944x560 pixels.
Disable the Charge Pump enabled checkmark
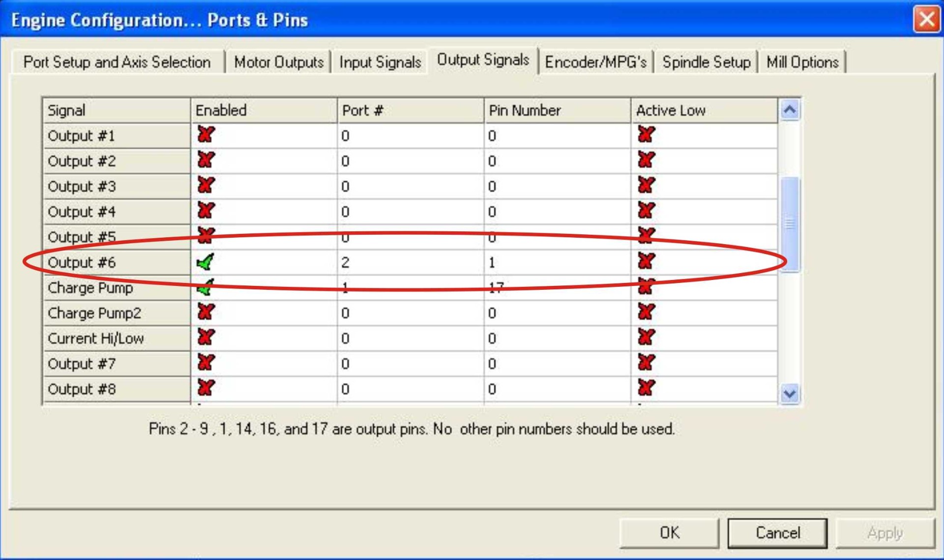coord(205,287)
